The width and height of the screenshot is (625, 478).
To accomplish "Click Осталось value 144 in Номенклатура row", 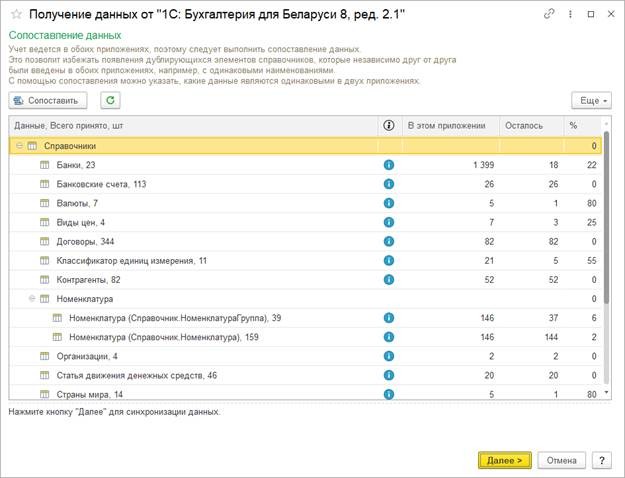I will 551,337.
